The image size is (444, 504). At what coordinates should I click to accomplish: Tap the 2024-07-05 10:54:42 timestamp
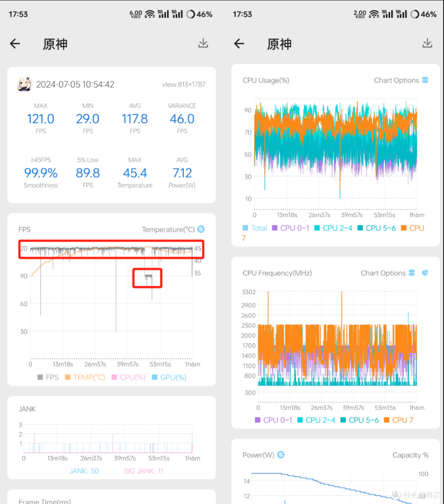[x=75, y=84]
